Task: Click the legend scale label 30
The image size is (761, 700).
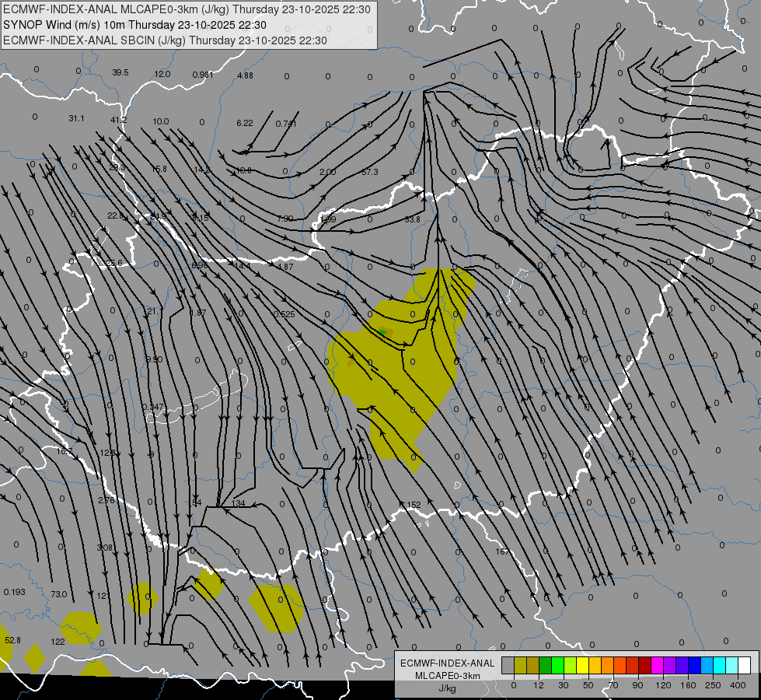Action: point(563,685)
